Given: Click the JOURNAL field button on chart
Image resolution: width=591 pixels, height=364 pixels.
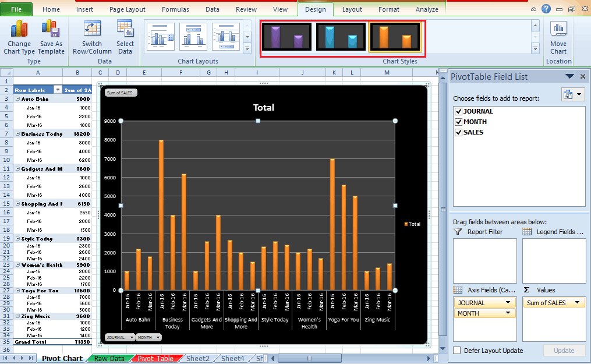Looking at the screenshot, I should (119, 337).
